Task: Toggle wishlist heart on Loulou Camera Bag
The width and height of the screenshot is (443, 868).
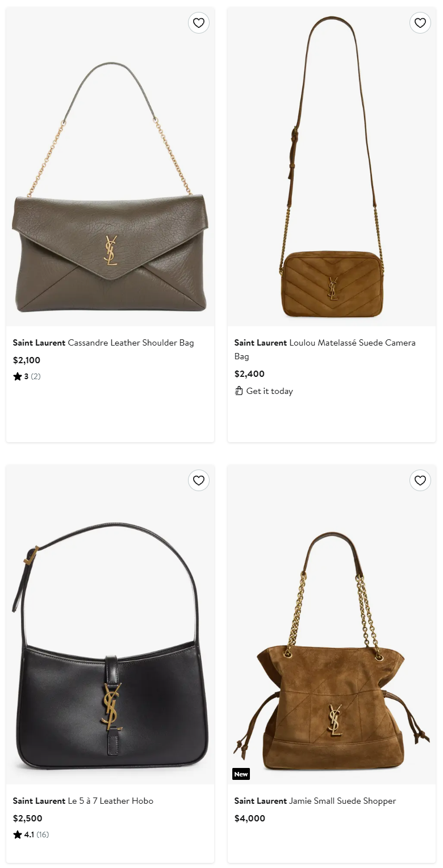Action: click(x=420, y=23)
